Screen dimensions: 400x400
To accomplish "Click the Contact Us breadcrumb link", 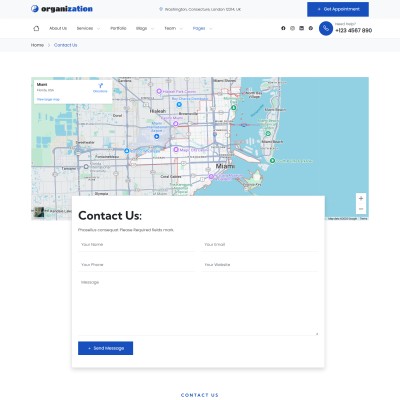I will click(65, 45).
